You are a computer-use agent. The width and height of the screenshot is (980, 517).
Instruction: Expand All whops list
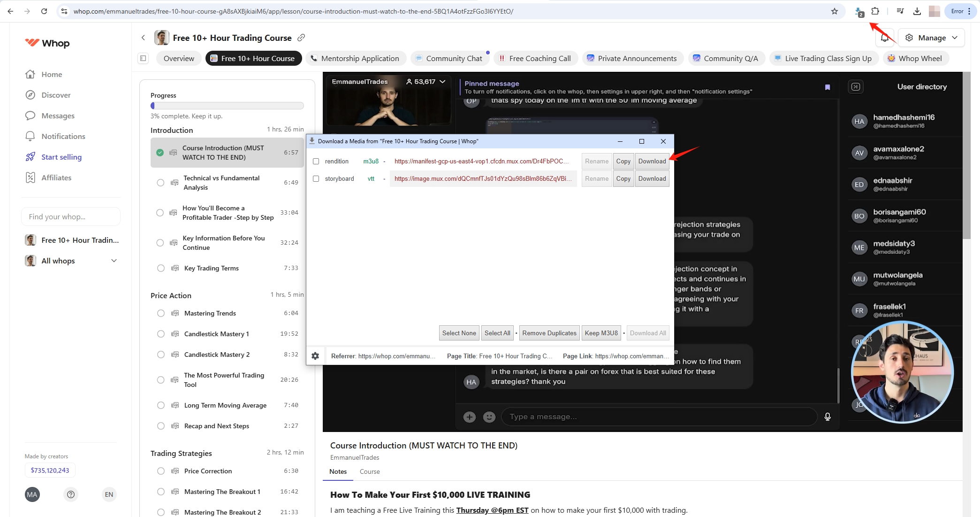pos(114,261)
